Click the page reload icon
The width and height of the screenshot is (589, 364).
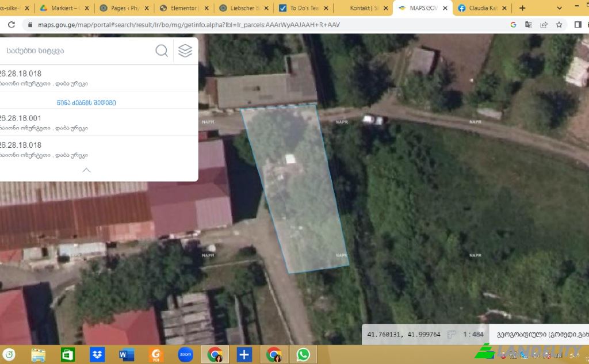pyautogui.click(x=10, y=25)
